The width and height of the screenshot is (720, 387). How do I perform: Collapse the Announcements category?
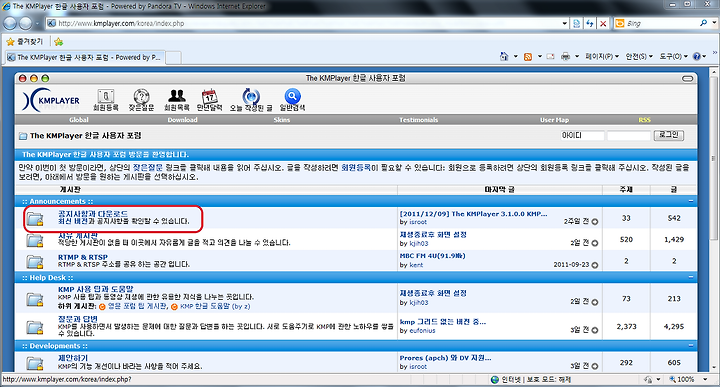691,201
